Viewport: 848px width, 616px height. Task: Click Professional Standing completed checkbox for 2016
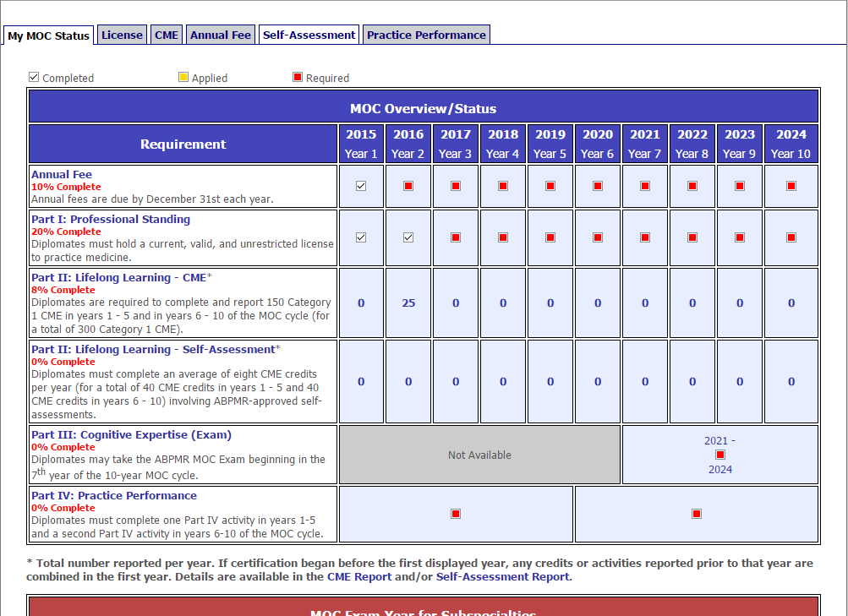[408, 237]
